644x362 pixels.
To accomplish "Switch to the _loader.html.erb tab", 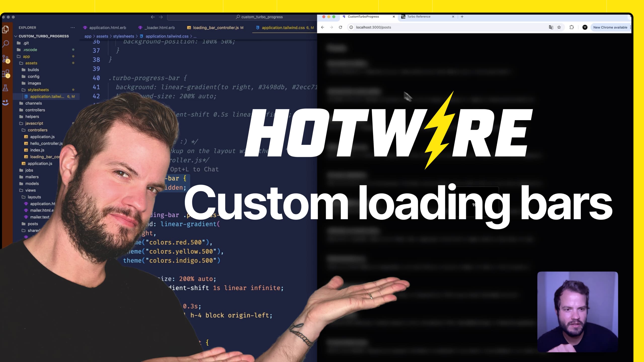I will [160, 27].
